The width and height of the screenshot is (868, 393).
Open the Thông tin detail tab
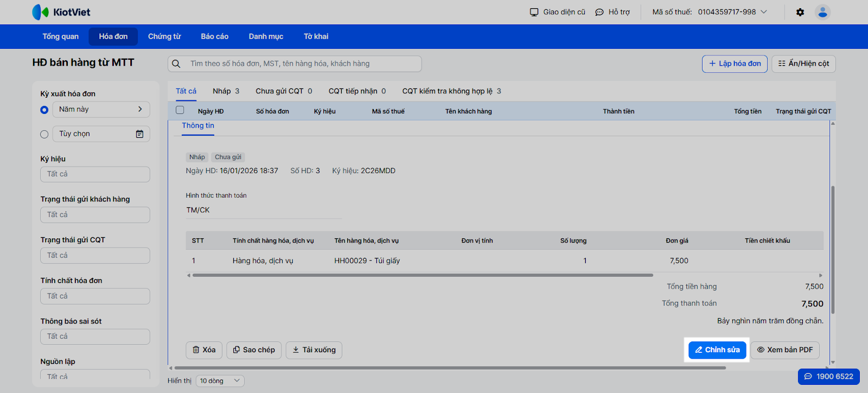198,126
